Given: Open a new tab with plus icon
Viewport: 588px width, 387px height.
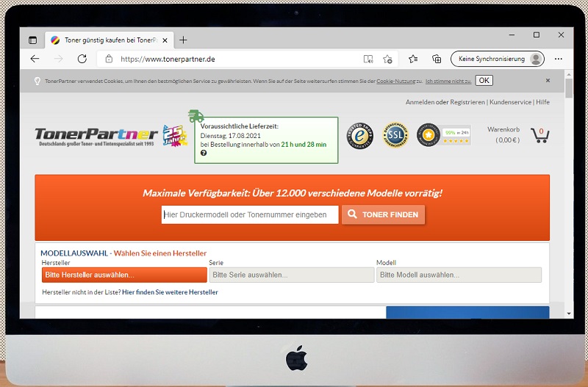Looking at the screenshot, I should [x=183, y=40].
